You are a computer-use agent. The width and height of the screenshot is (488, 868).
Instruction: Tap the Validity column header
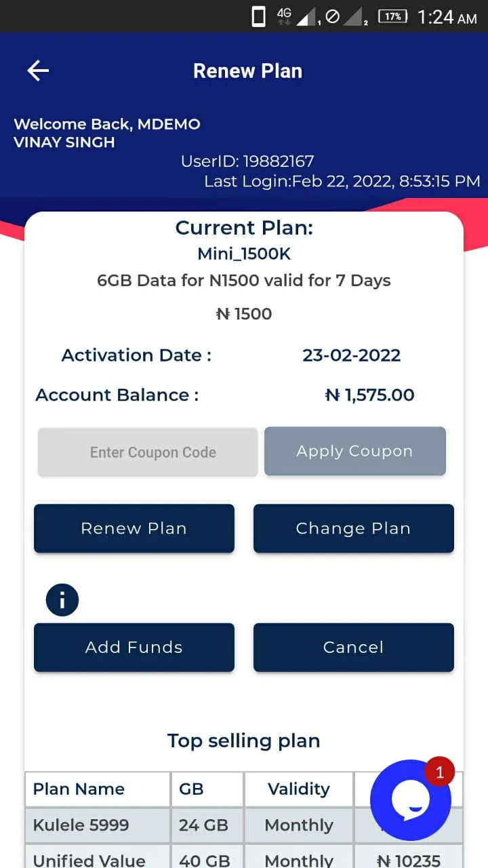299,789
